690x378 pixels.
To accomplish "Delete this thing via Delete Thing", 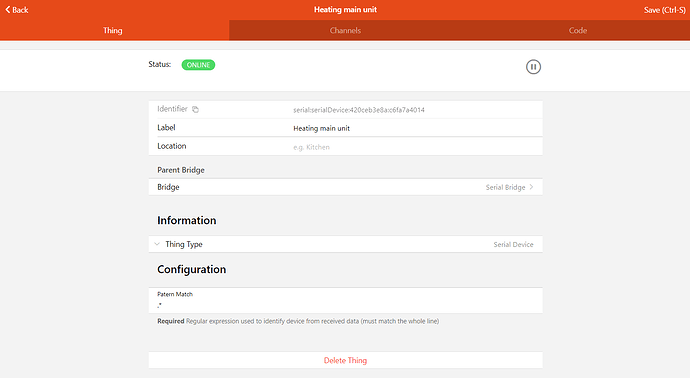I will pyautogui.click(x=345, y=360).
